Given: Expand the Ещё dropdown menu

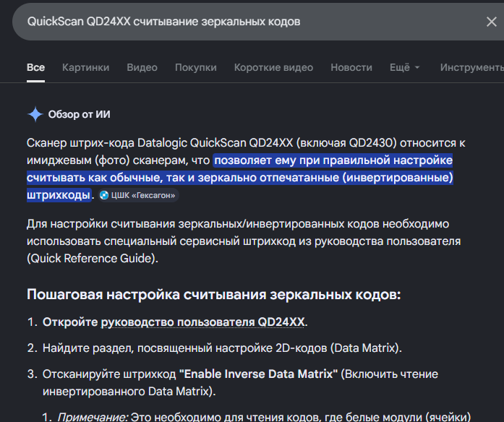Looking at the screenshot, I should pos(404,67).
